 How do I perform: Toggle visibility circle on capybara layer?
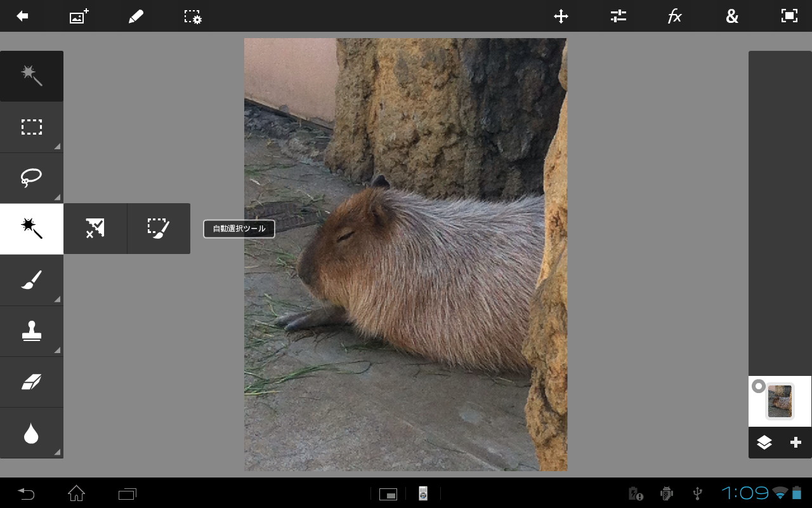pyautogui.click(x=759, y=386)
